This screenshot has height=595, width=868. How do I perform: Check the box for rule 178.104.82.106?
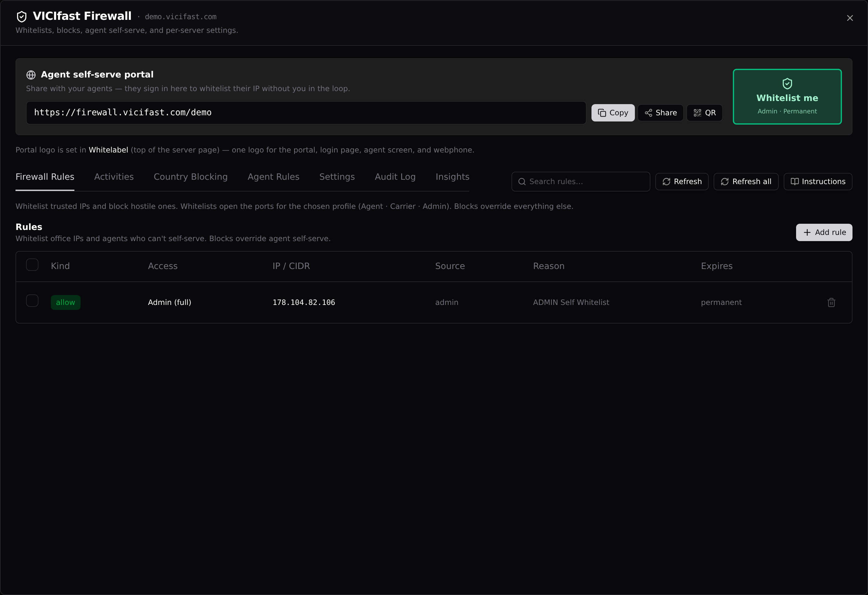pyautogui.click(x=32, y=301)
